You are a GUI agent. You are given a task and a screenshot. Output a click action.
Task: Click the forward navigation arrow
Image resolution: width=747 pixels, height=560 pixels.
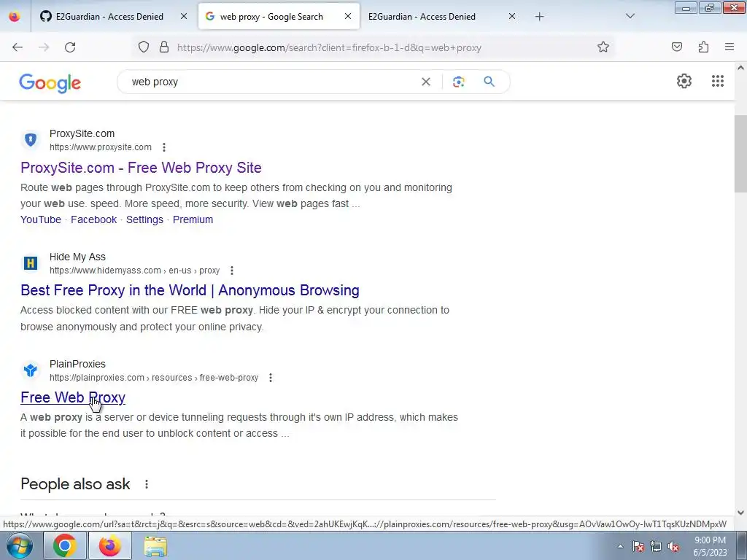coord(44,47)
